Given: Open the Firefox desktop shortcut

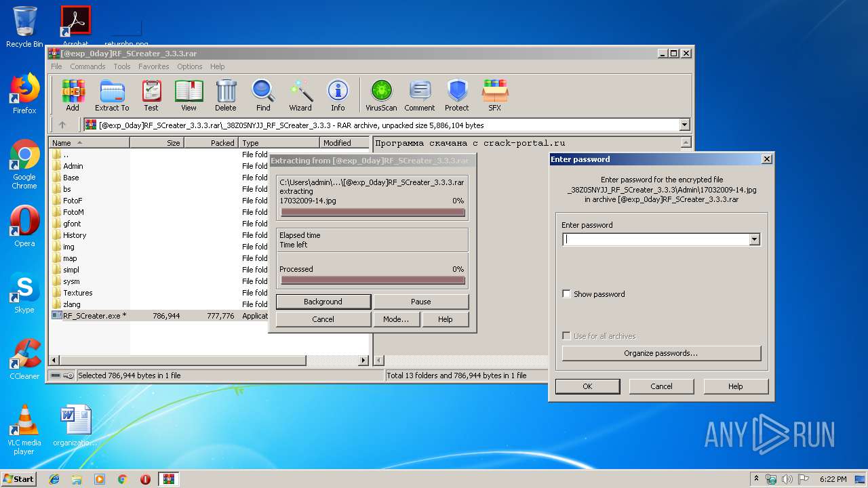Looking at the screenshot, I should pos(24,94).
